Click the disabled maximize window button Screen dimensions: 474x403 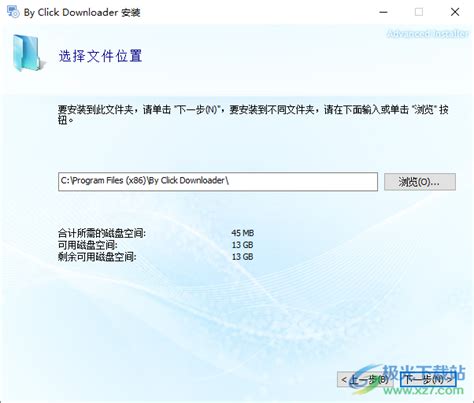tap(419, 12)
